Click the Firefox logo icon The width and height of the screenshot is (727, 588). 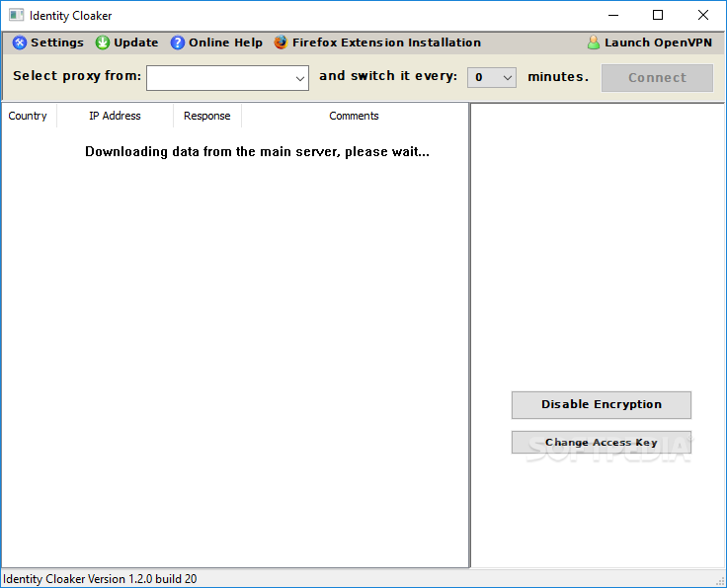(x=281, y=42)
